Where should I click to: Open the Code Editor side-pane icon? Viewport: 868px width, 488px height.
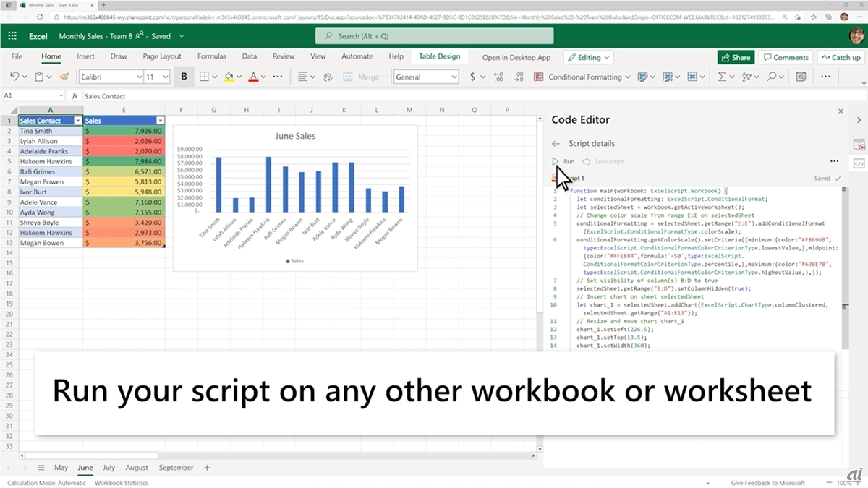pos(859,163)
